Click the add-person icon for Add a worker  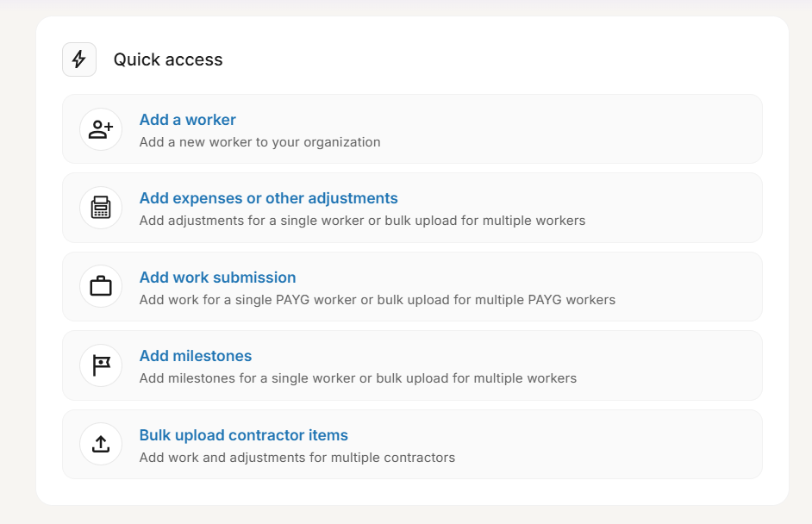(101, 129)
